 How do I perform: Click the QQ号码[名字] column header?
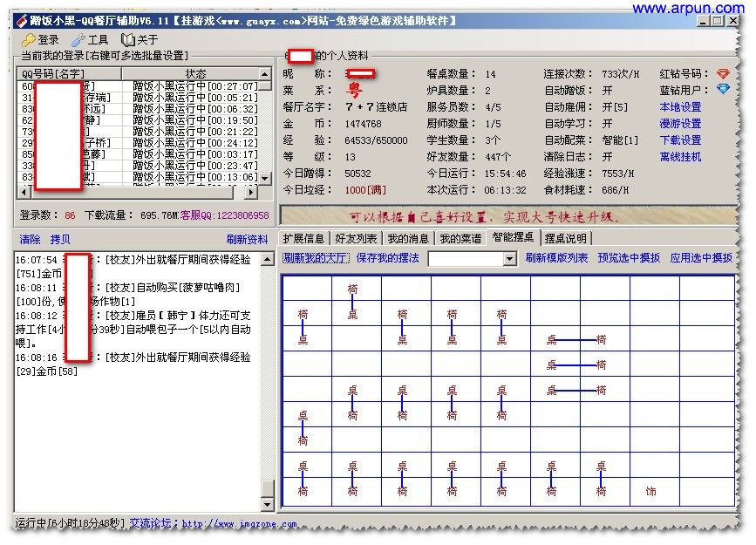click(x=70, y=74)
